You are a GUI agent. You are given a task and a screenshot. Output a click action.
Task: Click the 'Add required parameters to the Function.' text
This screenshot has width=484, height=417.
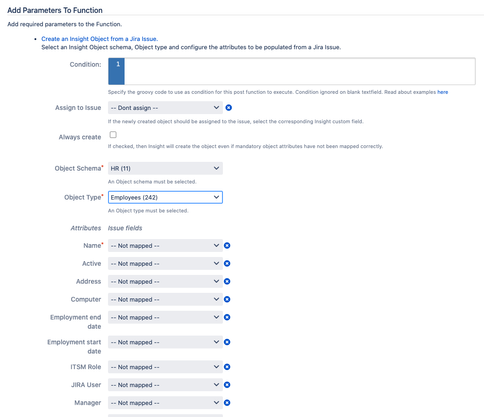pyautogui.click(x=65, y=24)
